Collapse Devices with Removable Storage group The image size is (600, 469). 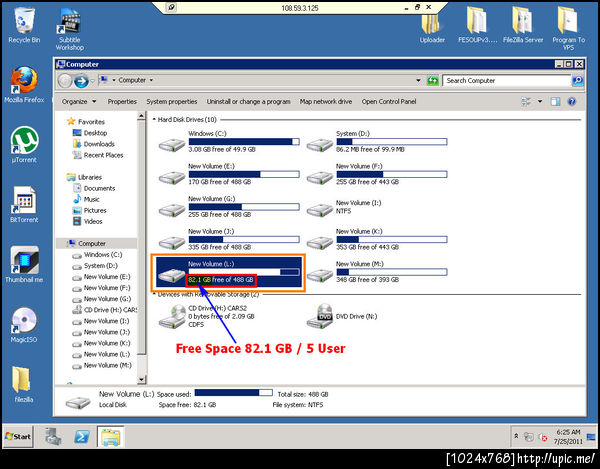pyautogui.click(x=154, y=294)
